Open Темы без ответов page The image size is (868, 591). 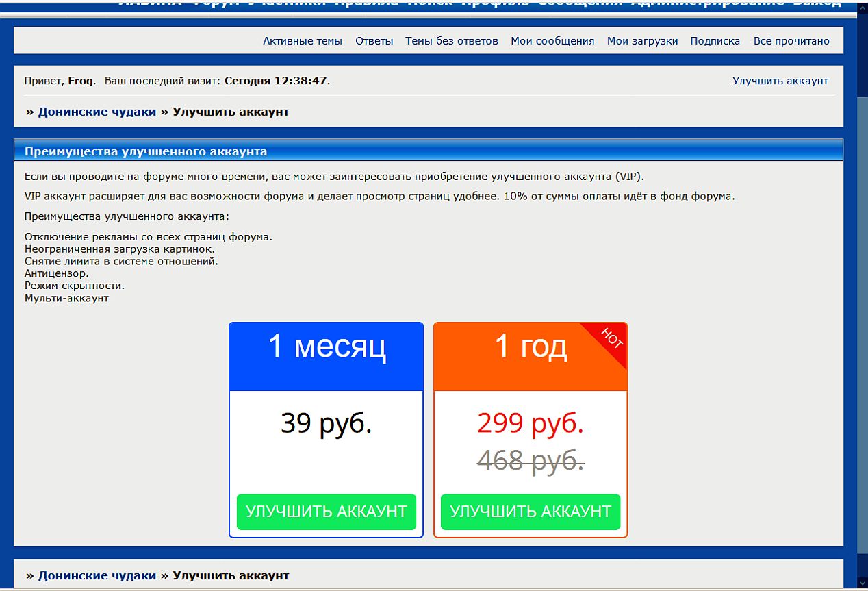[451, 41]
